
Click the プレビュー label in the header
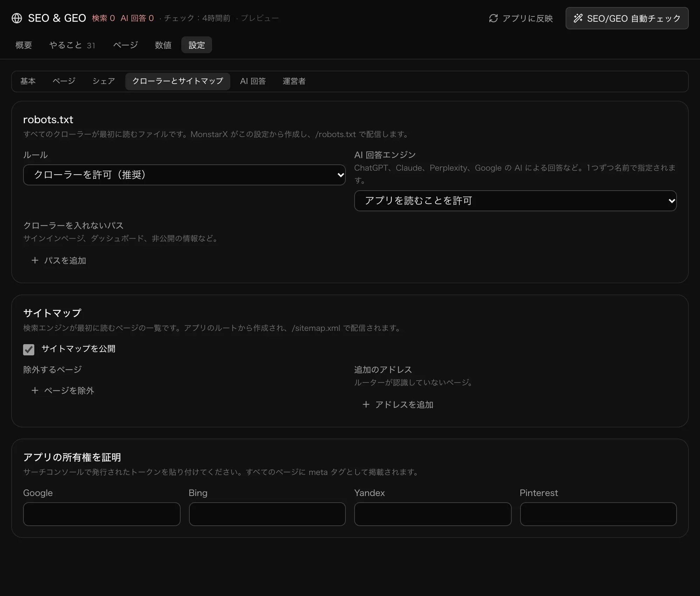pyautogui.click(x=260, y=18)
